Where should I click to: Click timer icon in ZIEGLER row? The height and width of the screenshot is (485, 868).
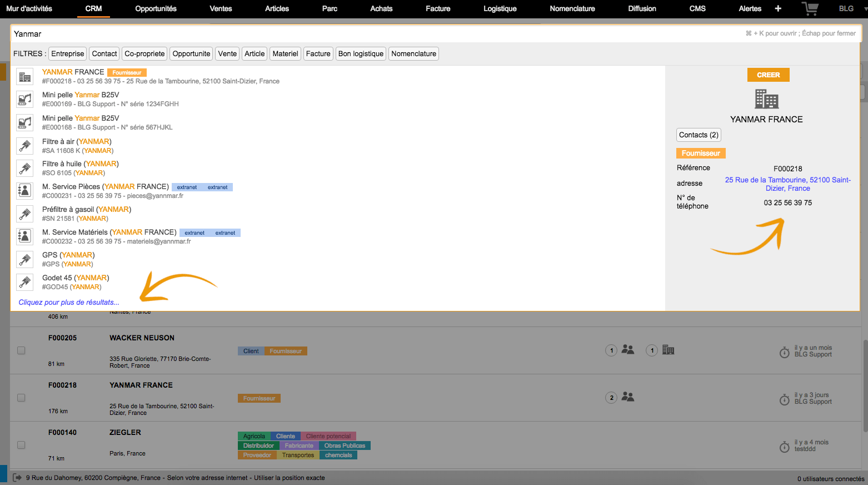[x=785, y=447]
